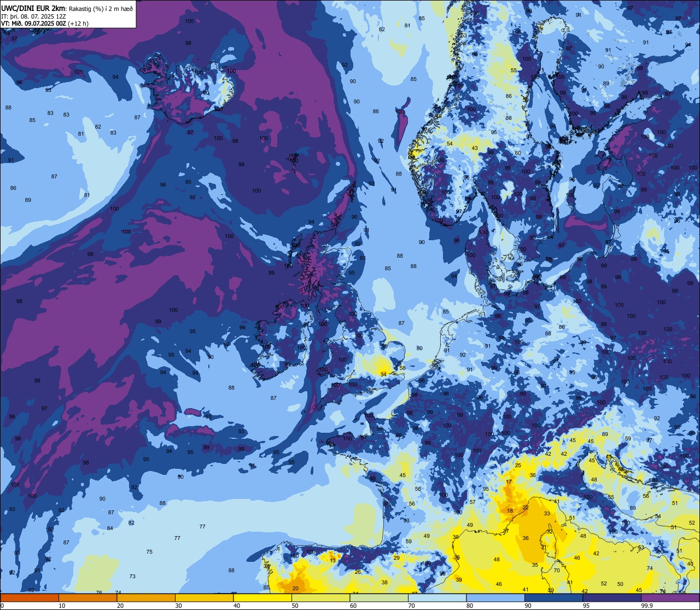Click the value 29 on the map
This screenshot has height=610, width=700.
click(396, 557)
